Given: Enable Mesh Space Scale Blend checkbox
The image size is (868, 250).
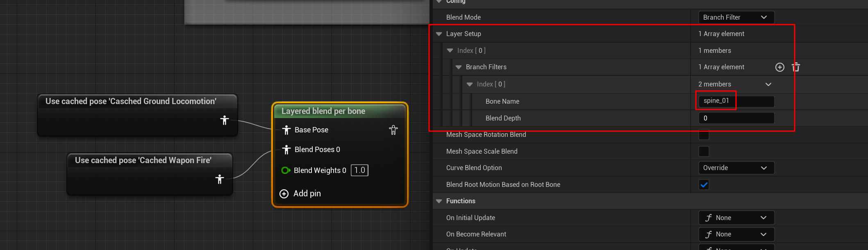Looking at the screenshot, I should tap(704, 152).
